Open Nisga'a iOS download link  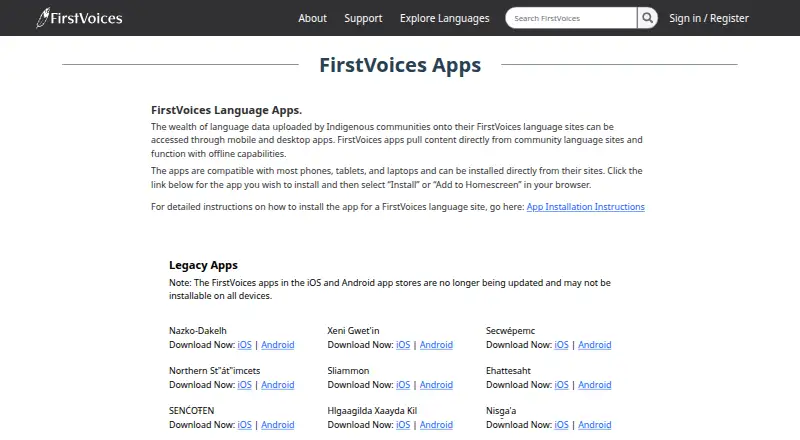click(x=561, y=424)
